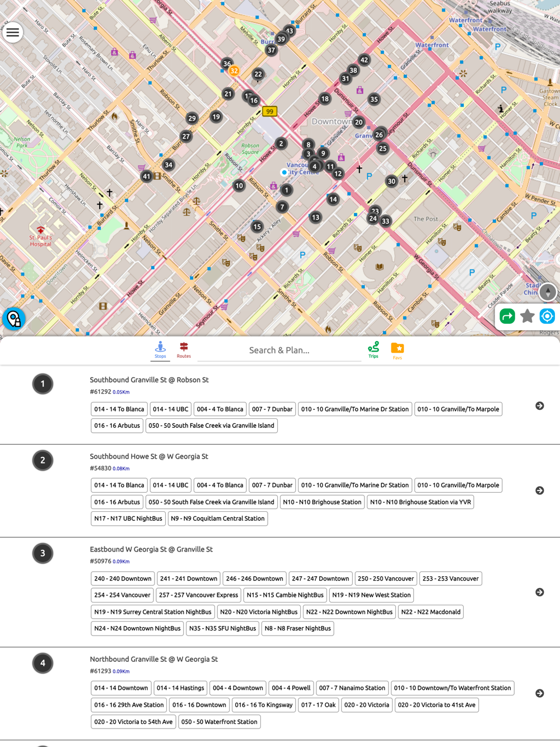
Task: Tap map marker 10 on Robson St
Action: tap(239, 185)
